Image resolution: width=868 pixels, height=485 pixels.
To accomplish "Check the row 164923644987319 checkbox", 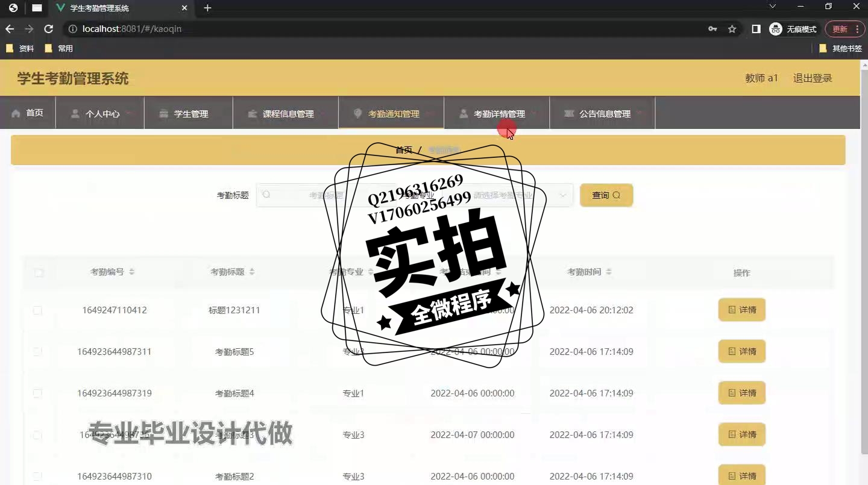I will coord(37,393).
